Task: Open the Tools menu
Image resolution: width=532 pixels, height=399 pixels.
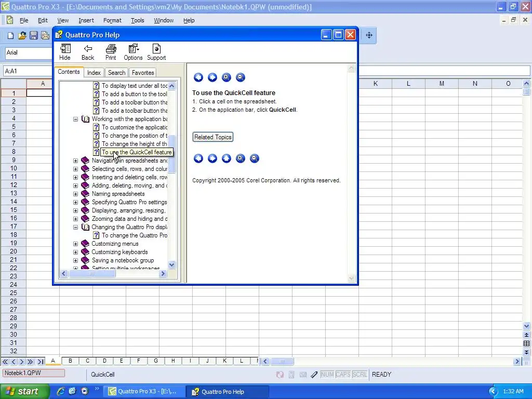Action: [x=137, y=20]
